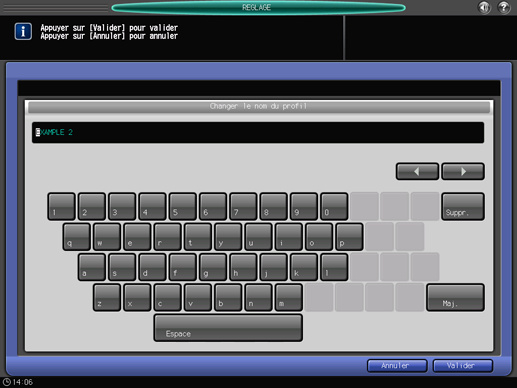Image resolution: width=517 pixels, height=388 pixels.
Task: Click the information icon
Action: point(23,31)
